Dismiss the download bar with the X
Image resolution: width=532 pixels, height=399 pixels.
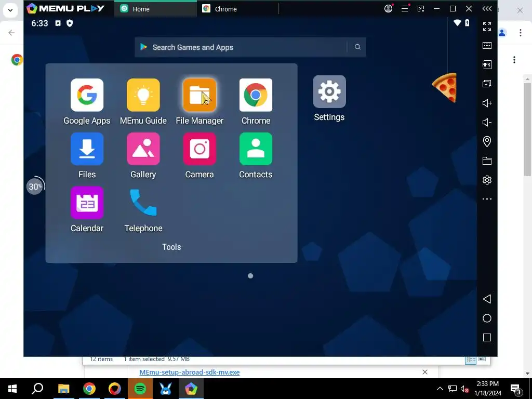(425, 372)
